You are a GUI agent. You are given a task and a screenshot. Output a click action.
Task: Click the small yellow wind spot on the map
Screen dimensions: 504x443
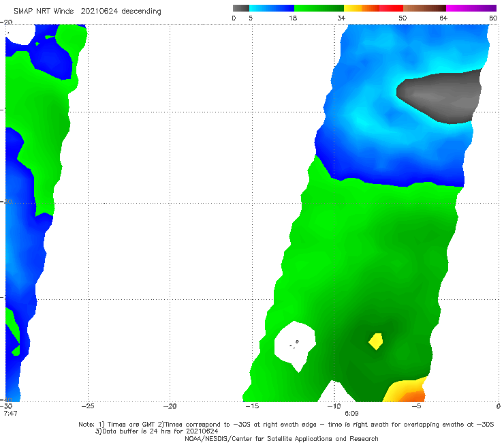376,341
